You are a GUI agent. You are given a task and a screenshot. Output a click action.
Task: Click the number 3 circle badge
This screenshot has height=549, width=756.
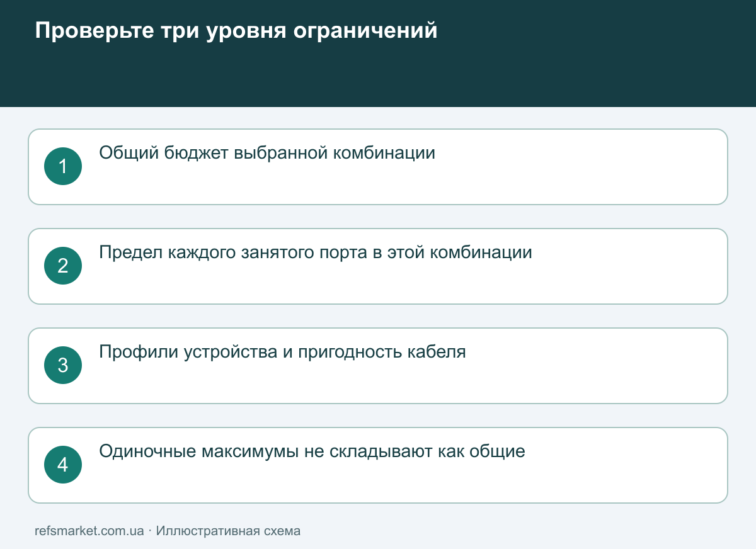(63, 365)
